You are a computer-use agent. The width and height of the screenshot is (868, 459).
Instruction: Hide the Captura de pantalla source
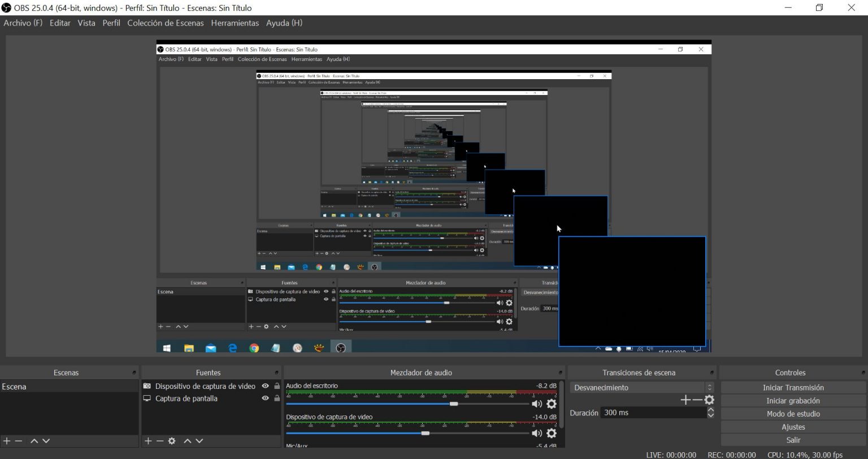click(x=265, y=399)
